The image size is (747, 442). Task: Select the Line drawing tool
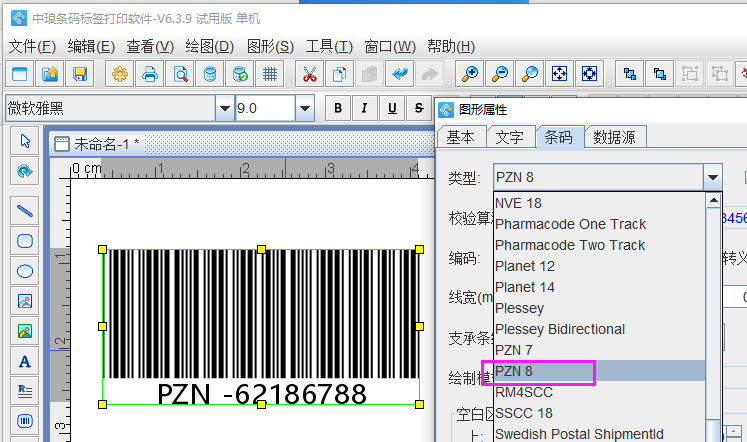point(26,210)
